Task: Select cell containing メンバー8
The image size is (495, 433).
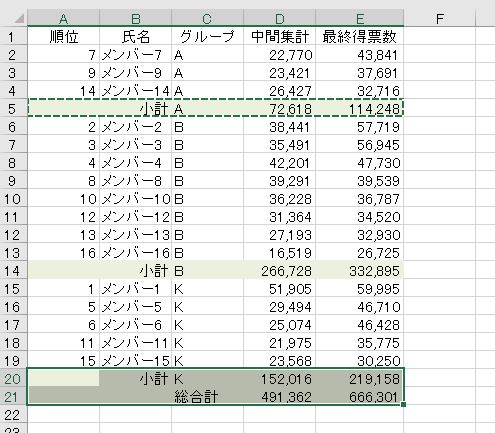Action: point(135,181)
